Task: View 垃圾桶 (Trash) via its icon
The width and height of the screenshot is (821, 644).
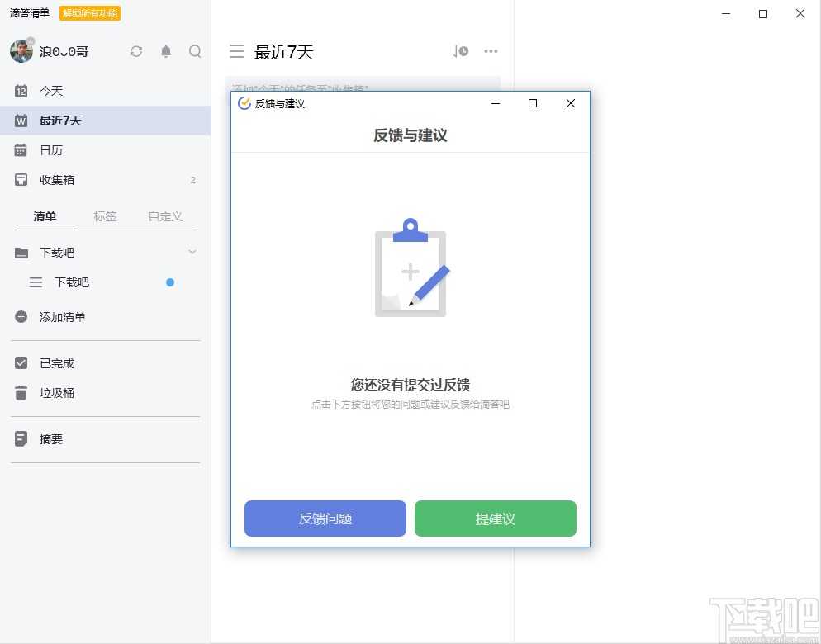Action: pyautogui.click(x=21, y=393)
